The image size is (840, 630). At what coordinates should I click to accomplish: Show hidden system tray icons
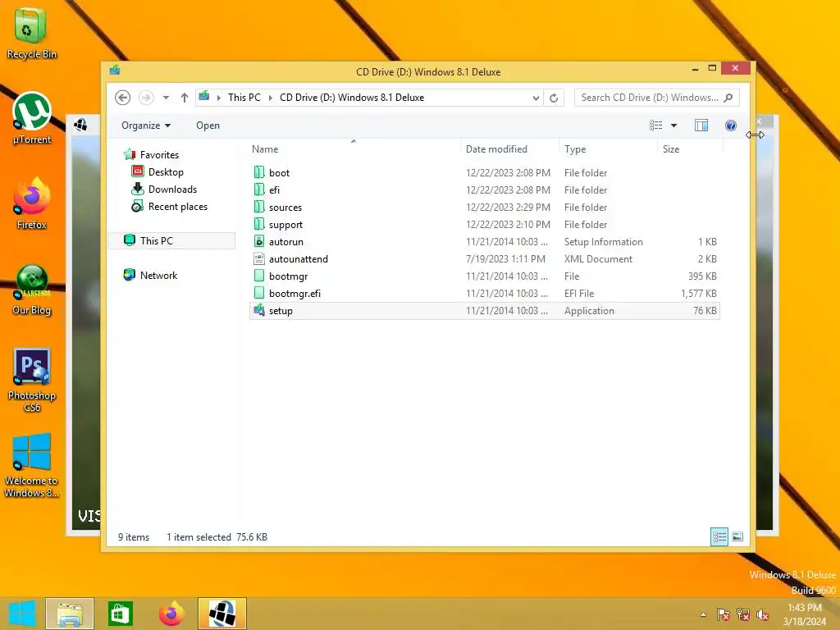703,614
